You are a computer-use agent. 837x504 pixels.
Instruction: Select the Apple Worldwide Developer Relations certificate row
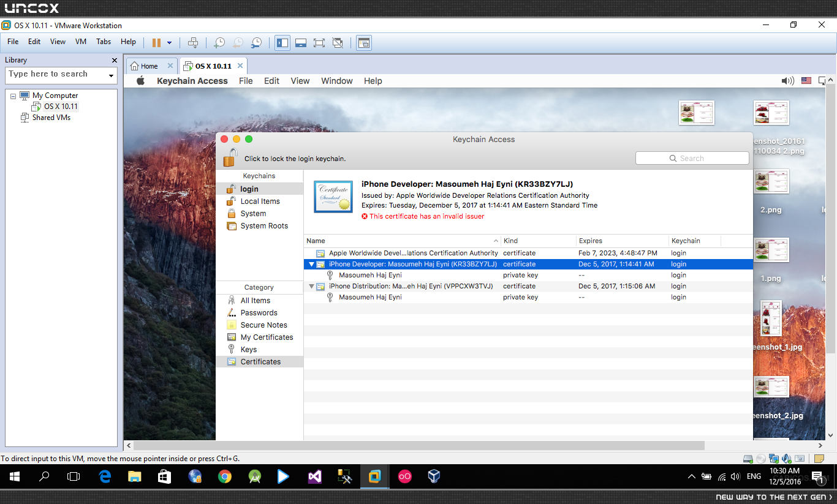coord(528,253)
